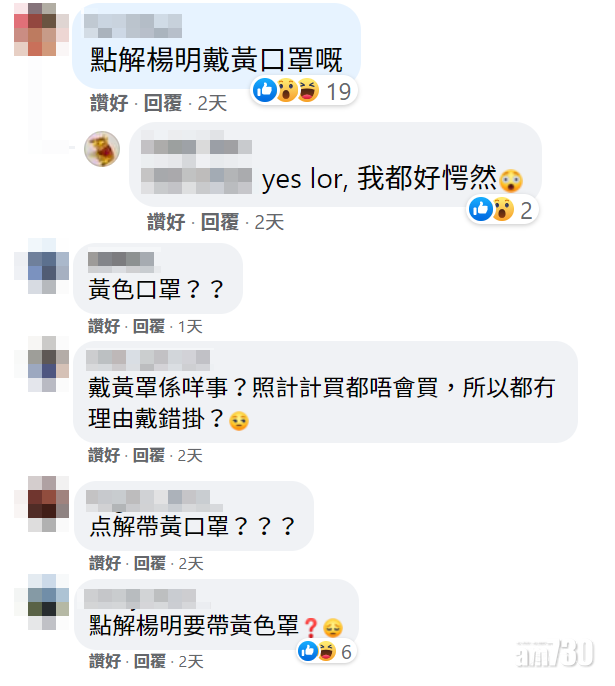Click the avatar beside the 黃色口罩？？ comment
The width and height of the screenshot is (615, 686).
coord(42,266)
